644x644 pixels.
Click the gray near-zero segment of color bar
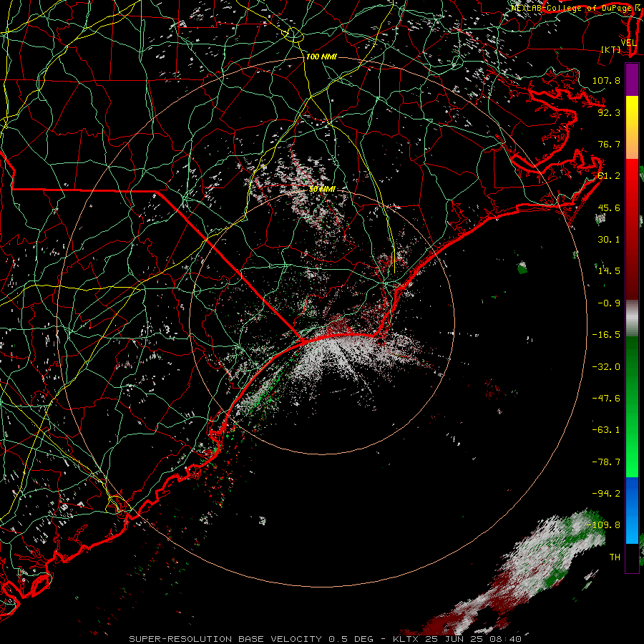click(632, 318)
